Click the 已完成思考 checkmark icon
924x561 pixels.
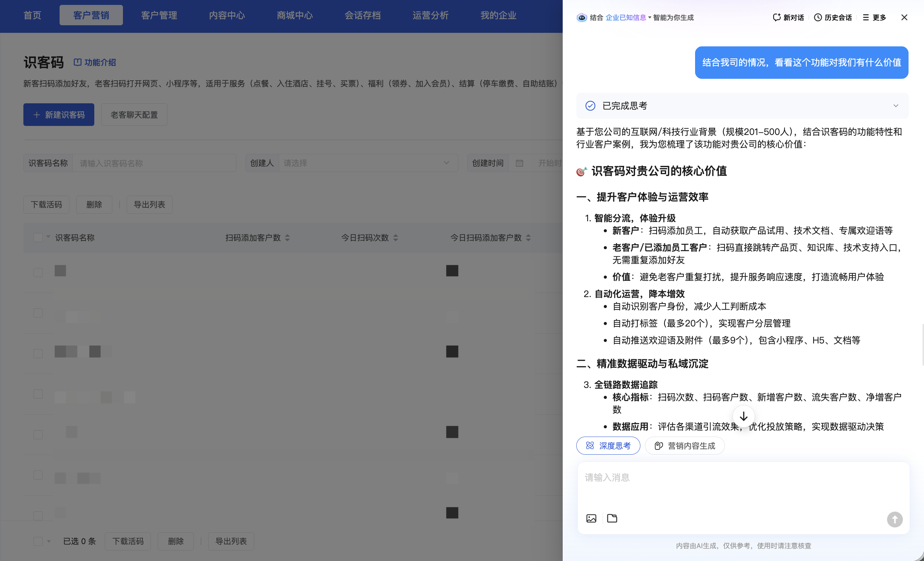click(x=590, y=106)
